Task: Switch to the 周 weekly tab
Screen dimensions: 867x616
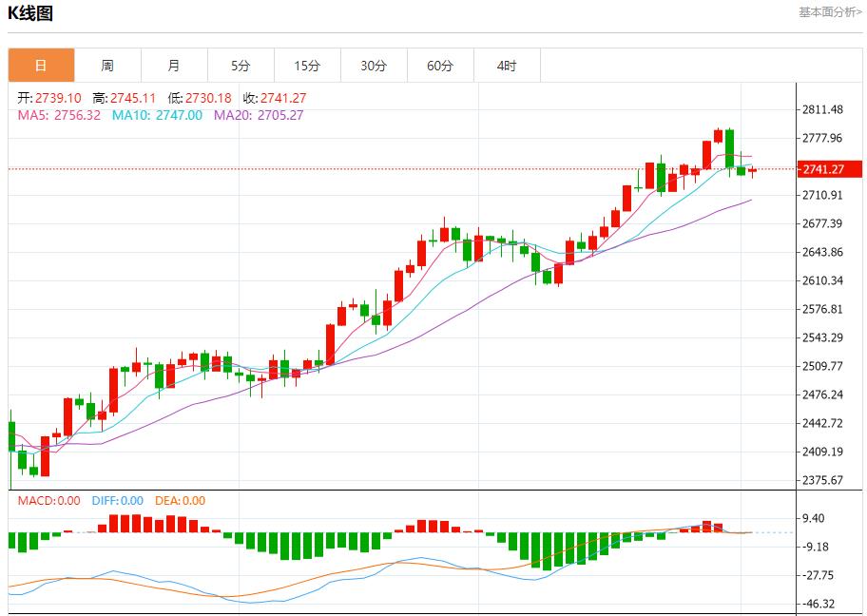Action: click(x=107, y=66)
